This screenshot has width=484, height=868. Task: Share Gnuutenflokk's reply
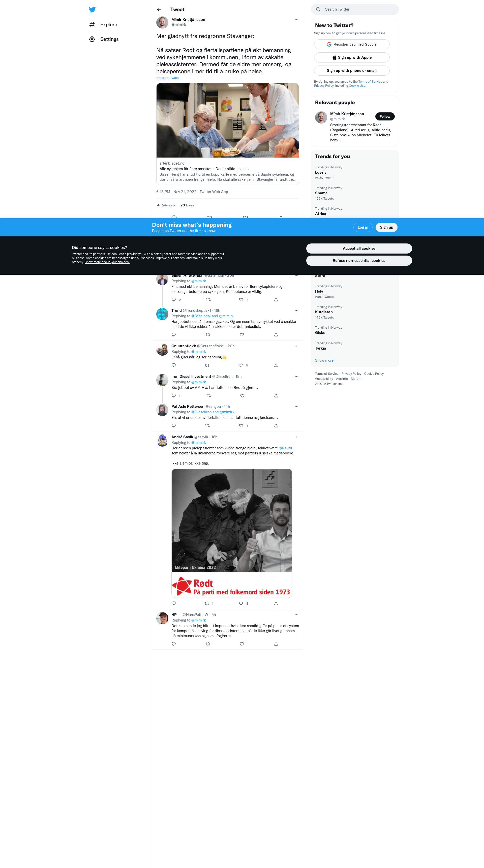tap(276, 365)
